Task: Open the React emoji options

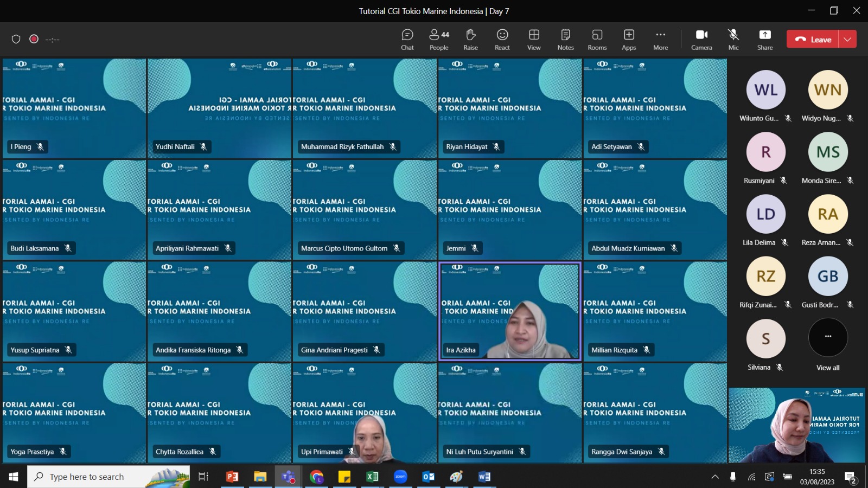Action: point(502,40)
